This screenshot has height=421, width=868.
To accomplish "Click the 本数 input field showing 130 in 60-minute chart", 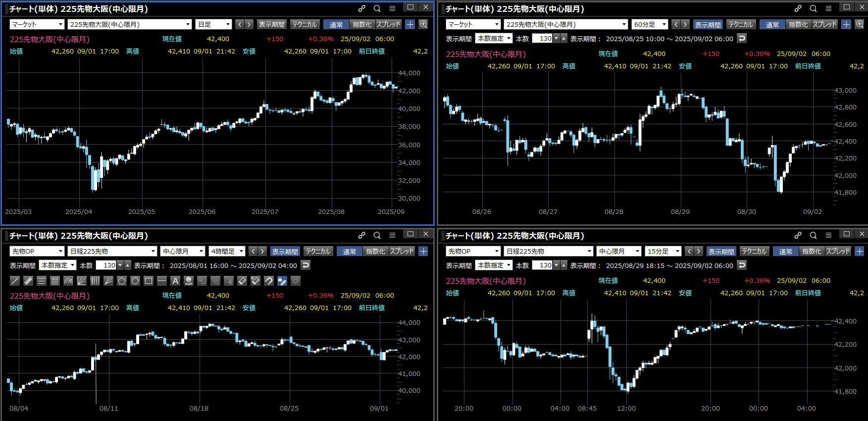I will (542, 38).
